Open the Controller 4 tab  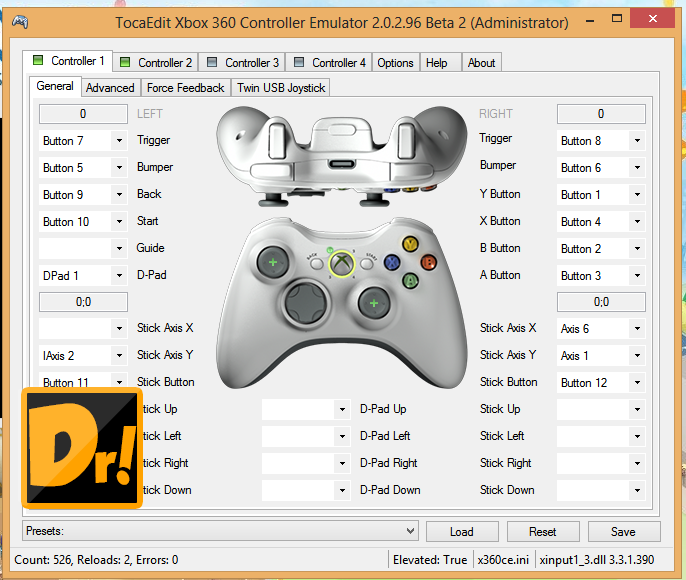coord(329,63)
